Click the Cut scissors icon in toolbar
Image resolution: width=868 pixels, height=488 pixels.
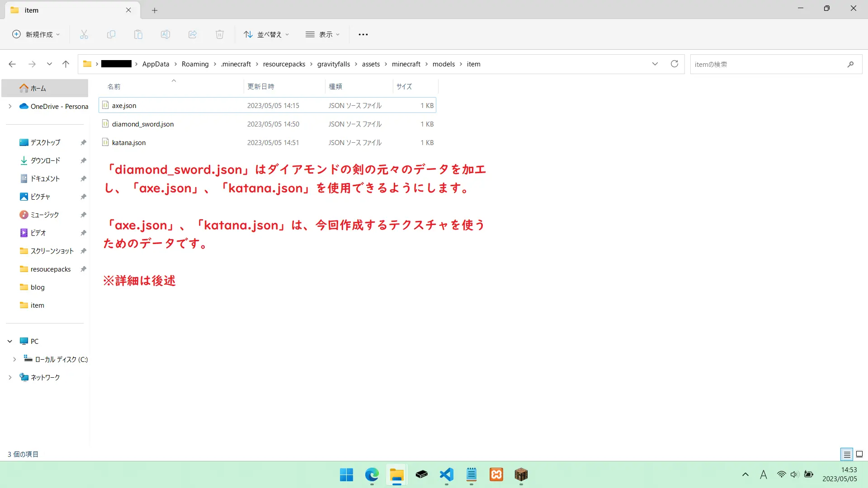coord(84,34)
